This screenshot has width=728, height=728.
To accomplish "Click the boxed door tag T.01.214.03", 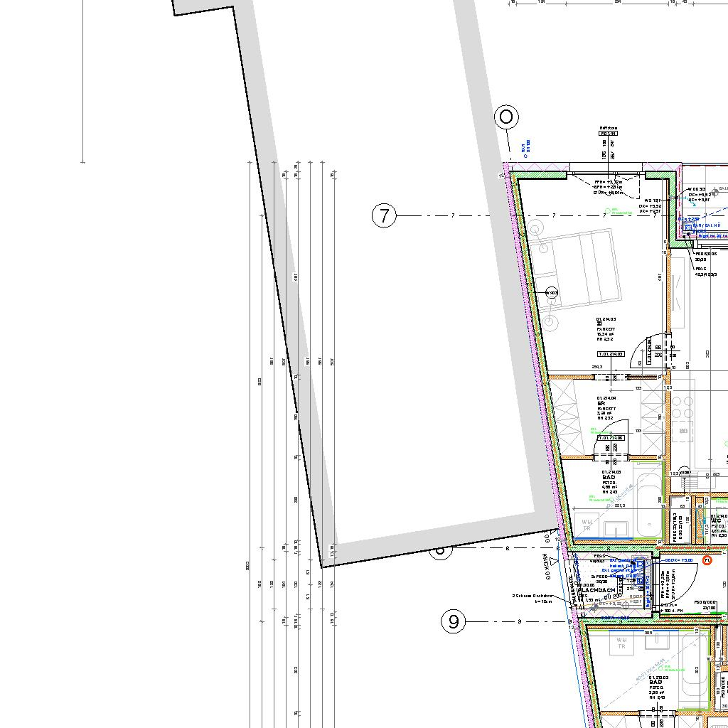I will click(611, 354).
